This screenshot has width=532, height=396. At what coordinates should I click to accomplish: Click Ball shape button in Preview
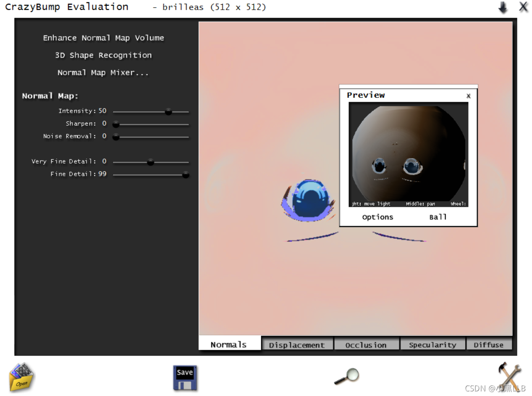[438, 217]
